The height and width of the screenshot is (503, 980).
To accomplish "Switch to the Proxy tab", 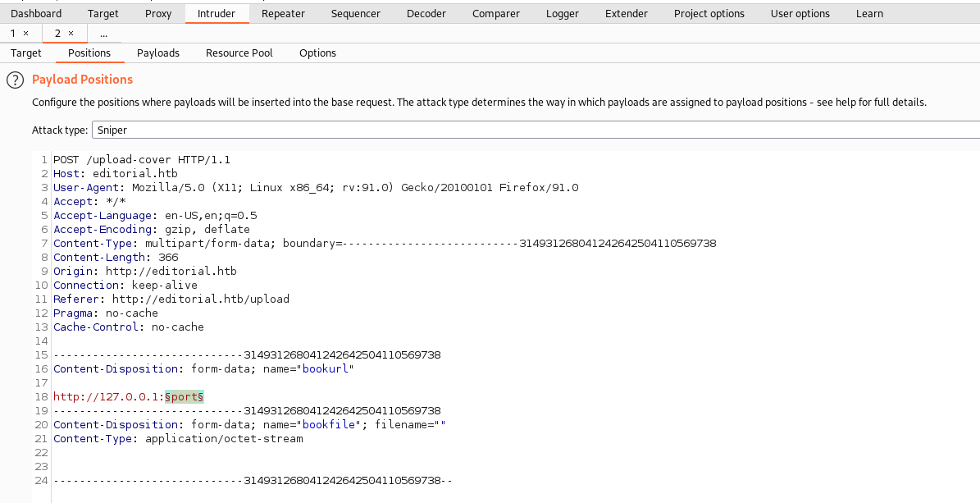I will pyautogui.click(x=158, y=14).
